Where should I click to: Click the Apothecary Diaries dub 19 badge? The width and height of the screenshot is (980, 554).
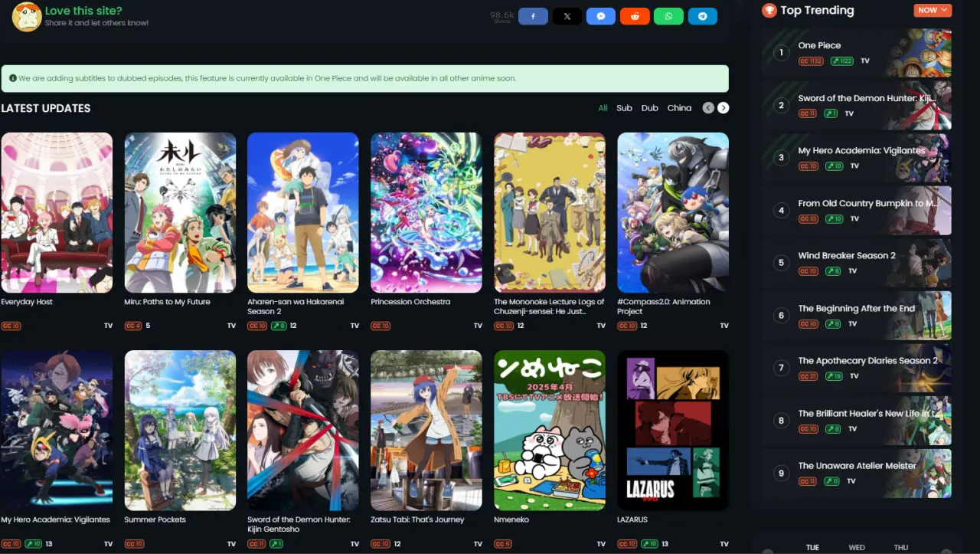pos(835,376)
